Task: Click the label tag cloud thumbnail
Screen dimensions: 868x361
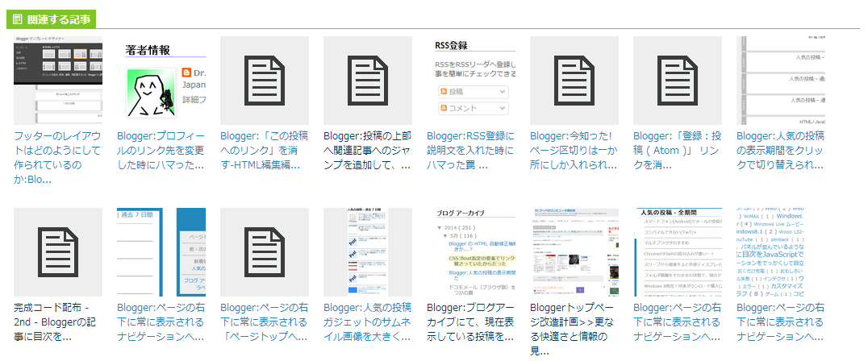Action: coord(781,252)
